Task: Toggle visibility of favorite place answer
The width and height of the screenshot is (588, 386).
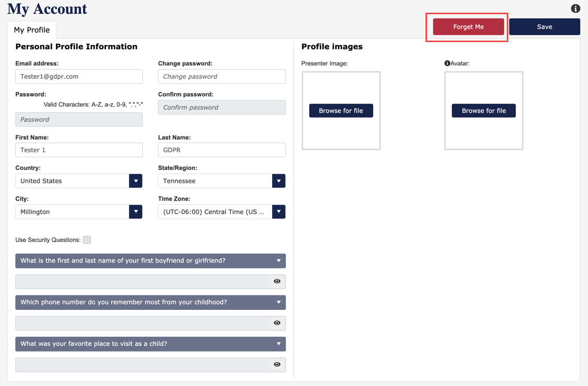Action: pos(277,365)
